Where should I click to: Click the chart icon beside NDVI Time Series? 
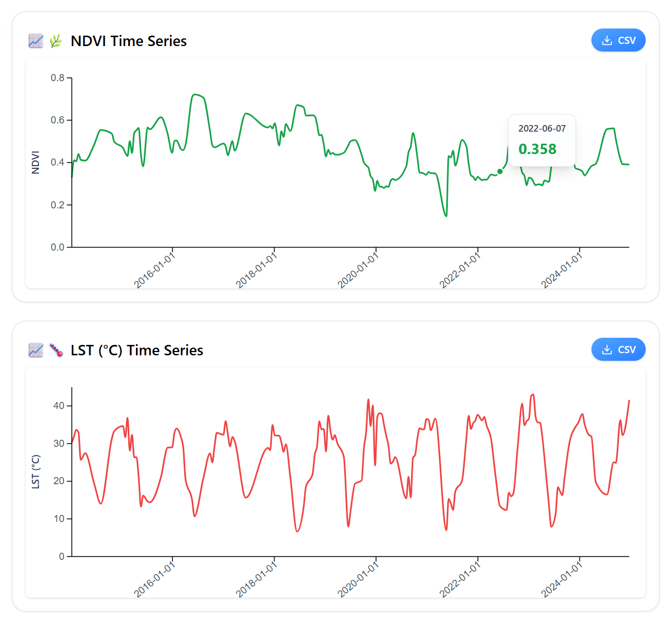click(x=36, y=41)
